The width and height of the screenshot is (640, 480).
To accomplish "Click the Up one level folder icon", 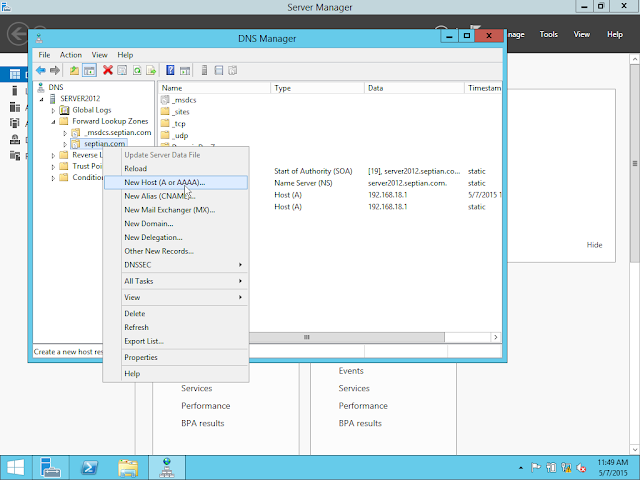I will (x=74, y=71).
